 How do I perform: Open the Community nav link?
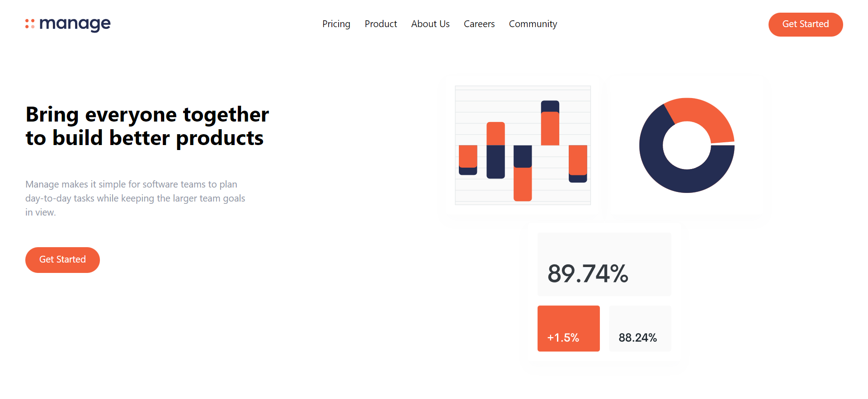pyautogui.click(x=533, y=24)
